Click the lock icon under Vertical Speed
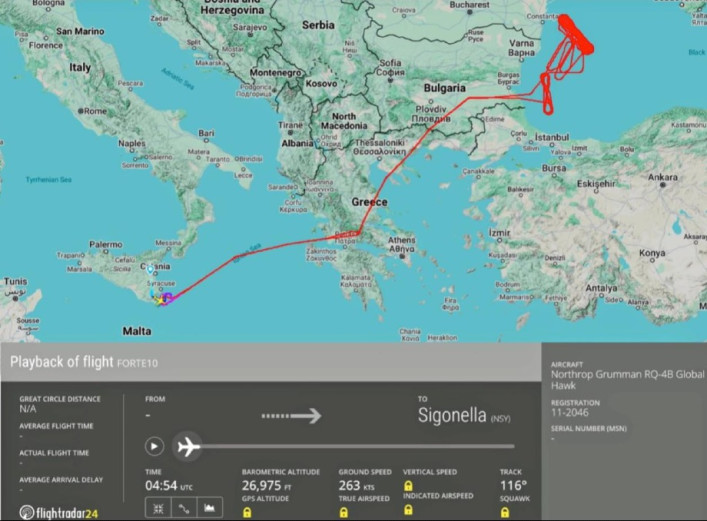The image size is (707, 521). click(409, 485)
